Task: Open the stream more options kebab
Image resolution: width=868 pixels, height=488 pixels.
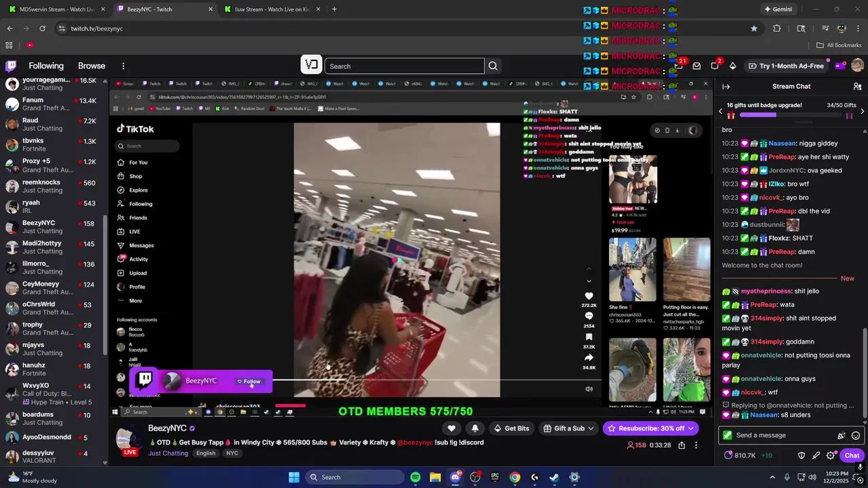Action: point(696,445)
